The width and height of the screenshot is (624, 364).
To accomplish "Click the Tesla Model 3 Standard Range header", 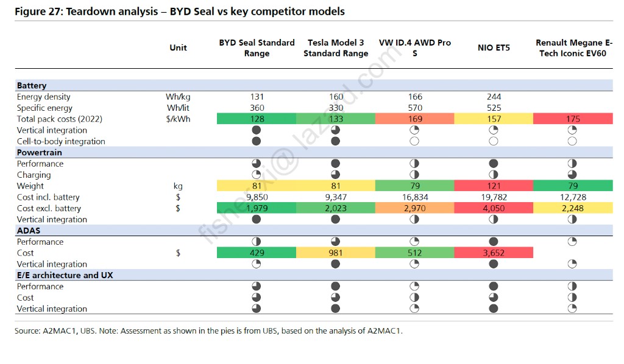I will pos(336,48).
